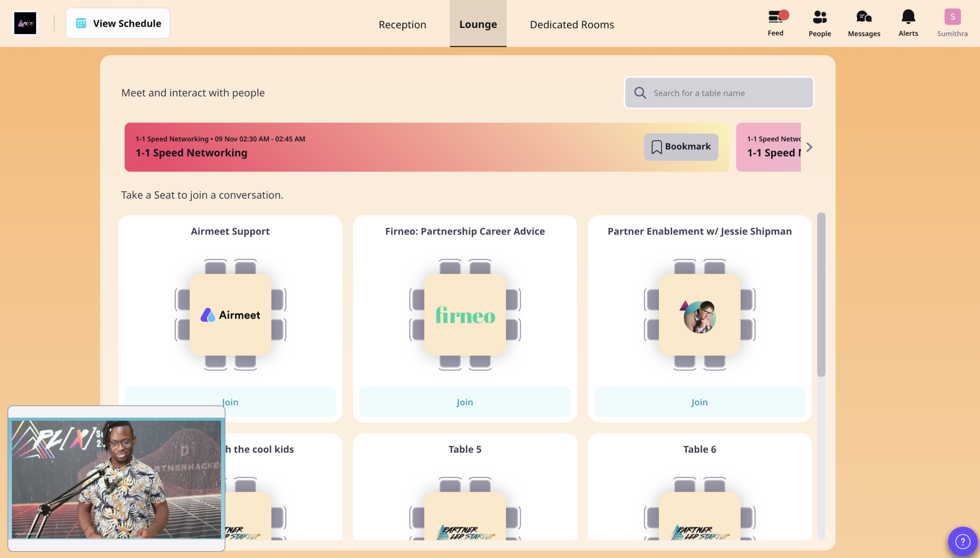980x558 pixels.
Task: Focus the table name search field
Action: point(719,93)
